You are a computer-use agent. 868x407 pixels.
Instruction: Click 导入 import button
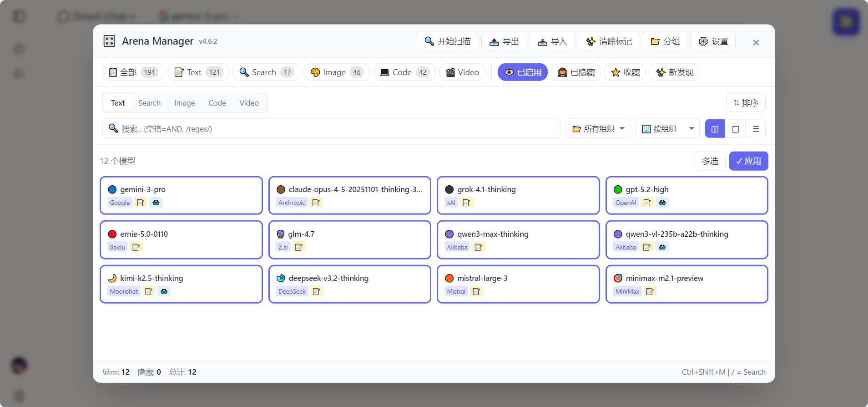(552, 41)
